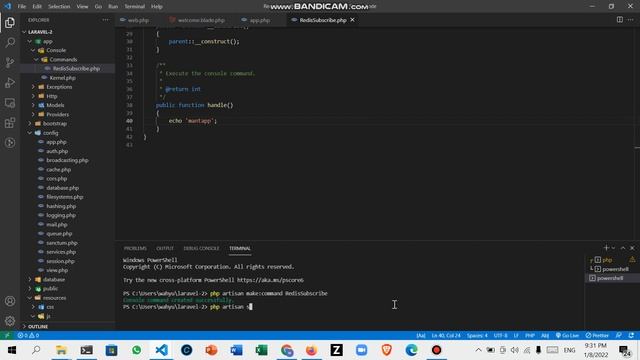
Task: Switch to the welcome.blade.php tab
Action: coord(201,20)
